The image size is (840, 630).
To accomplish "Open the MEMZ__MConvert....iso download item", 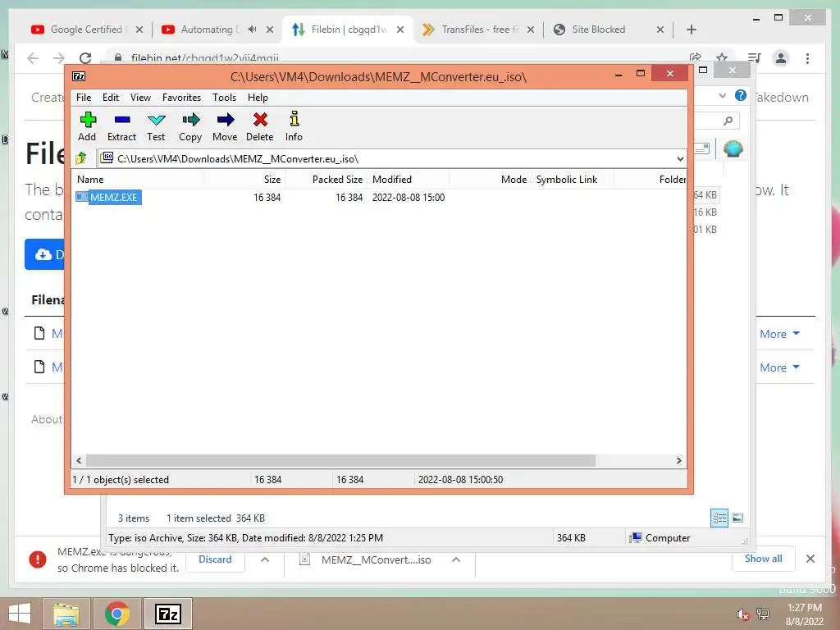I will [x=366, y=559].
